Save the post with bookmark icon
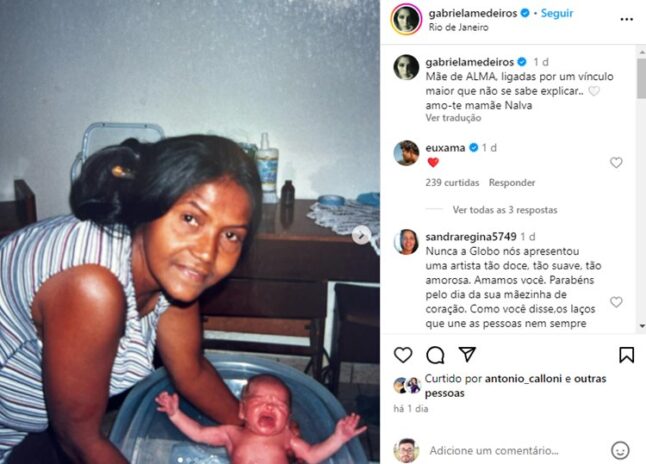Image resolution: width=646 pixels, height=464 pixels. (x=626, y=355)
